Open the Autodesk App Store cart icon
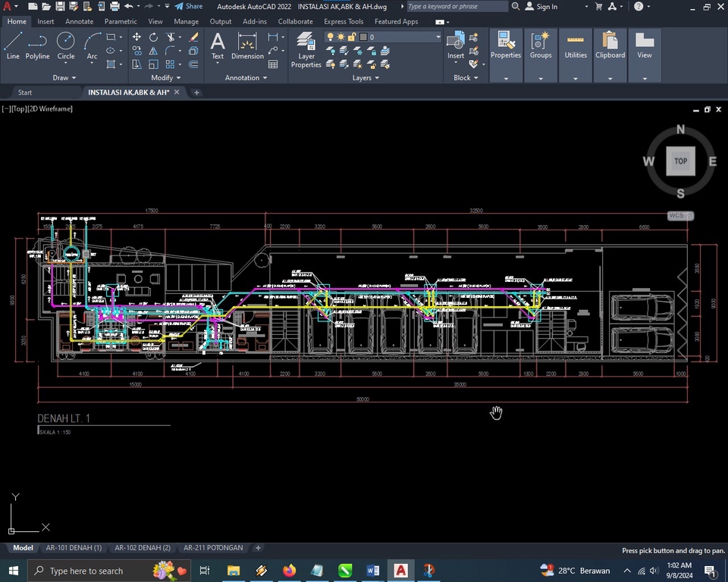This screenshot has height=582, width=728. pyautogui.click(x=598, y=7)
